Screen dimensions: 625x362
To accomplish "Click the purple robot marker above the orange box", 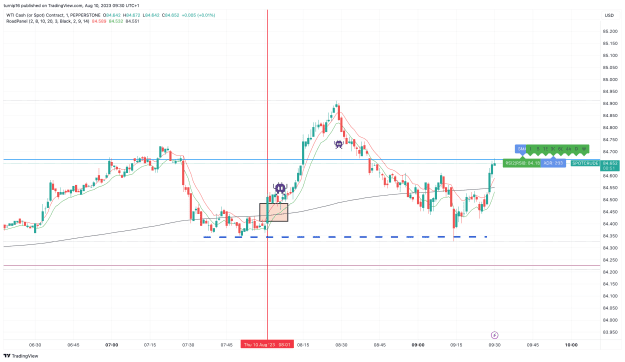I will (x=280, y=187).
